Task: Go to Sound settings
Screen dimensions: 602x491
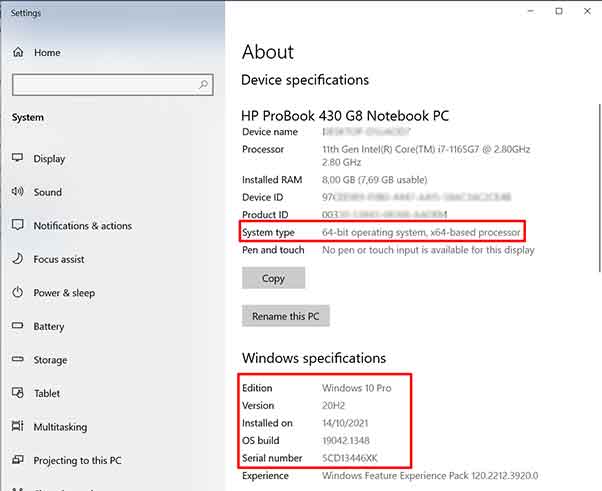Action: (x=48, y=192)
